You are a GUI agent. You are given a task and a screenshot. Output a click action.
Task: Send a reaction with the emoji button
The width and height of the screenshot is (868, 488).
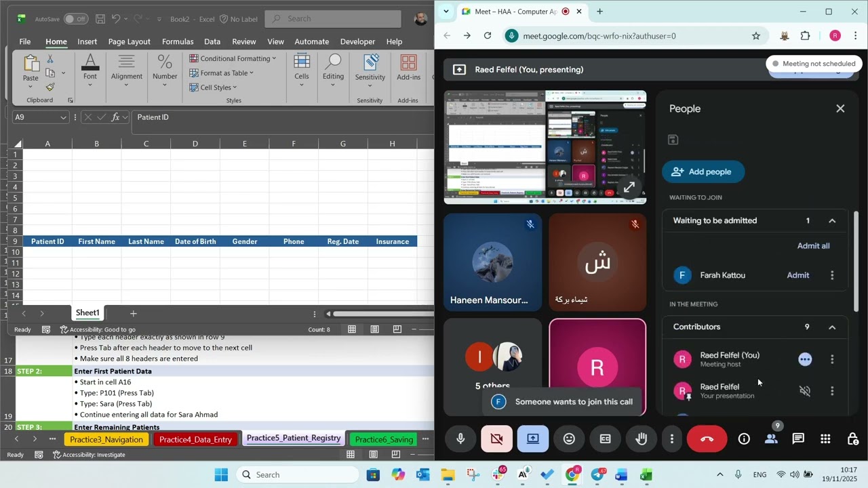(569, 439)
